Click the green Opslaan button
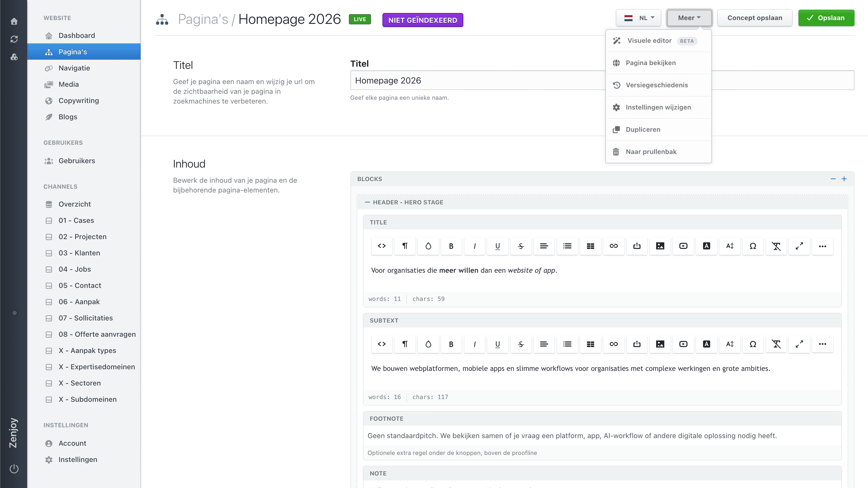The width and height of the screenshot is (868, 488). click(x=826, y=18)
